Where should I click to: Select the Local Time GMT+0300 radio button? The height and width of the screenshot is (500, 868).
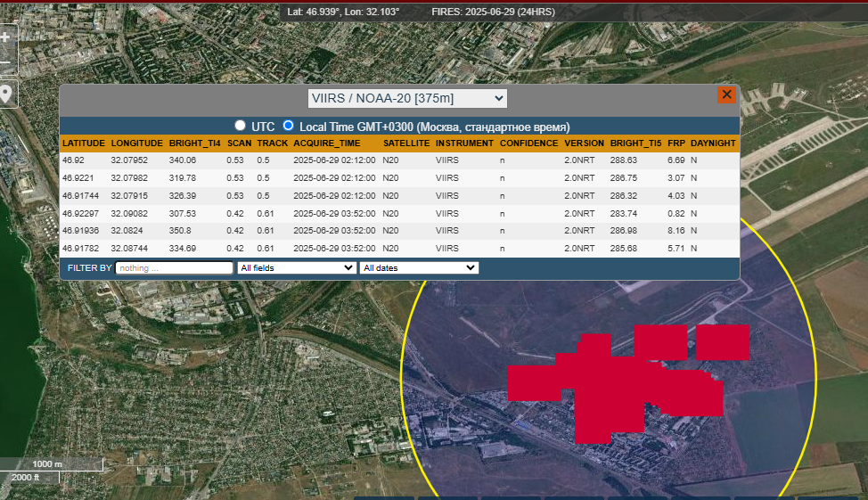tap(288, 125)
